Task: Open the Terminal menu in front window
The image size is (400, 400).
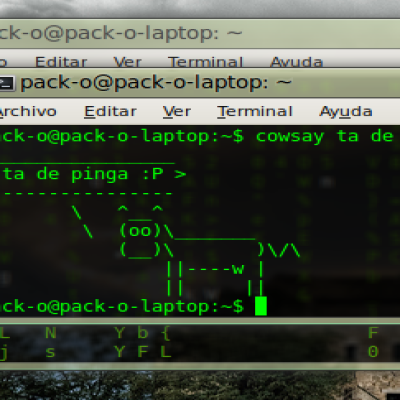Action: point(255,111)
